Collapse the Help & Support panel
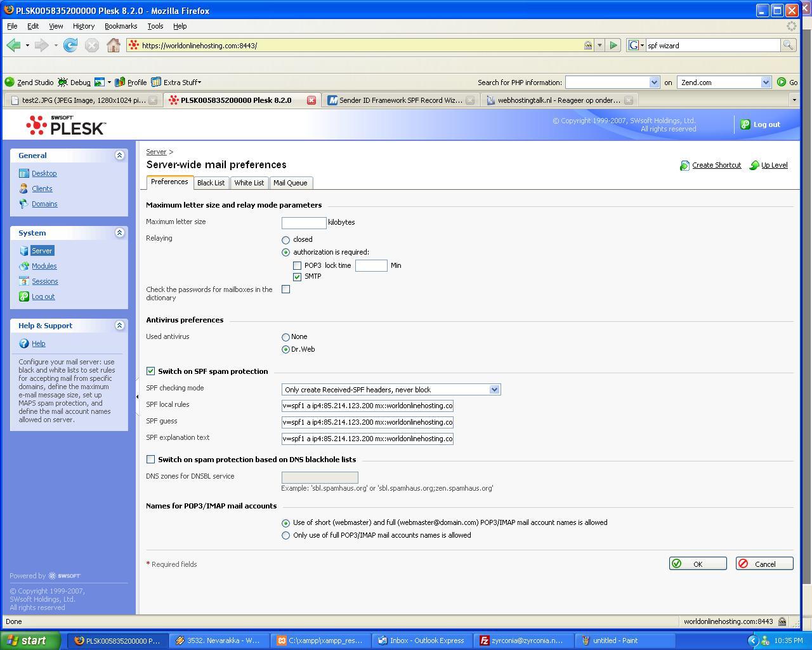812x650 pixels. [119, 325]
